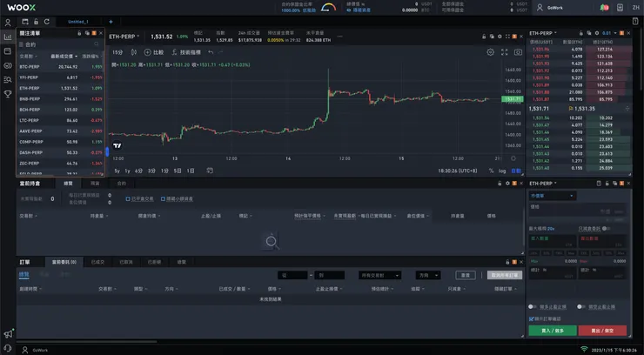This screenshot has width=644, height=355.
Task: Click the red Sell / Short button
Action: coord(602,331)
